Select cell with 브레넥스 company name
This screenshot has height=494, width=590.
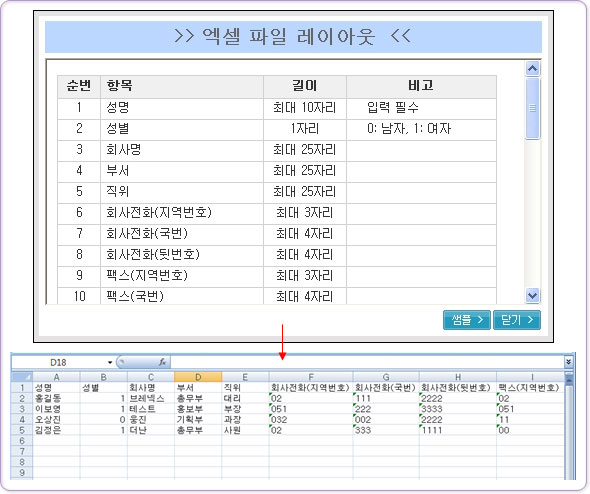coord(151,398)
